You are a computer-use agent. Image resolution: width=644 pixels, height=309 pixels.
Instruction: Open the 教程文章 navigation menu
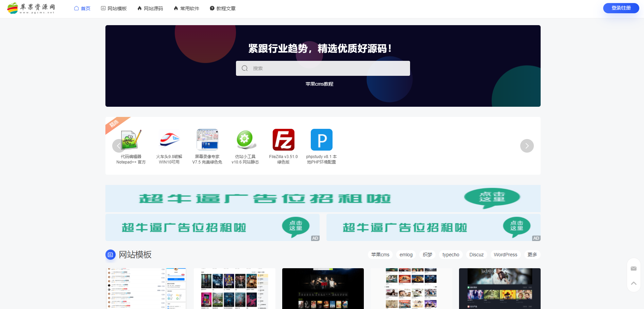222,8
